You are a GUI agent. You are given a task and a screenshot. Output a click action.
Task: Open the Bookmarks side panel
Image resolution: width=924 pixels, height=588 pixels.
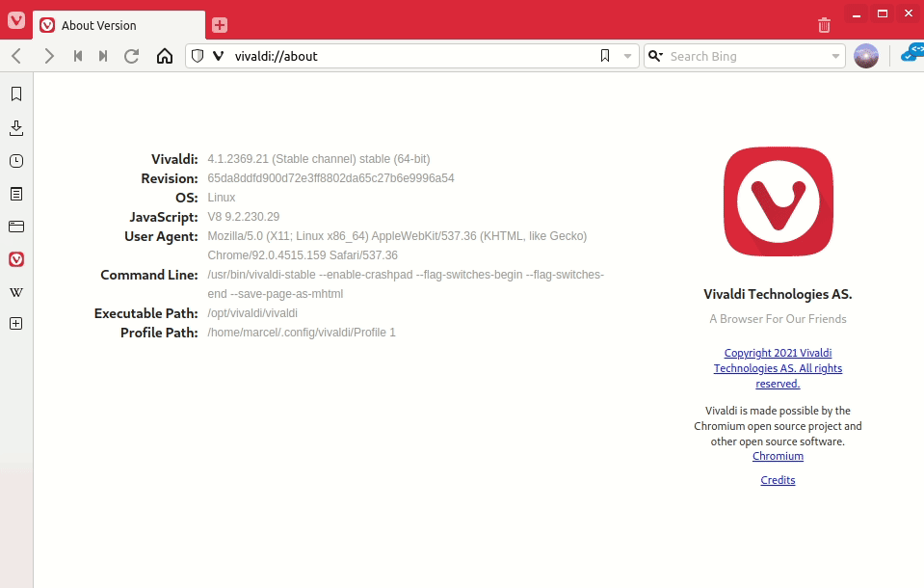16,94
